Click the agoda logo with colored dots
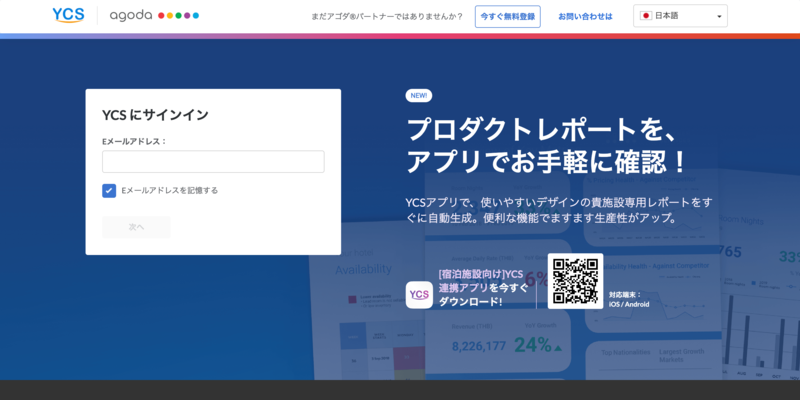Viewport: 800px width, 400px height. [x=154, y=15]
